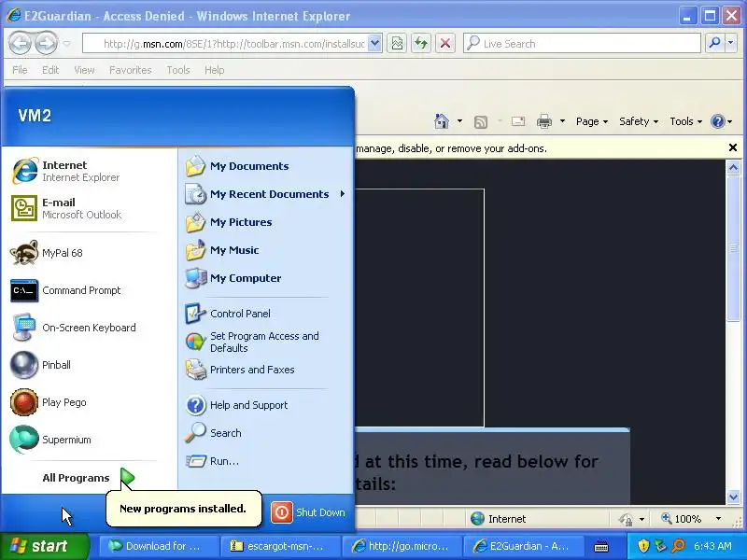The height and width of the screenshot is (560, 747).
Task: Switch to Download for taskbar window
Action: [x=158, y=546]
